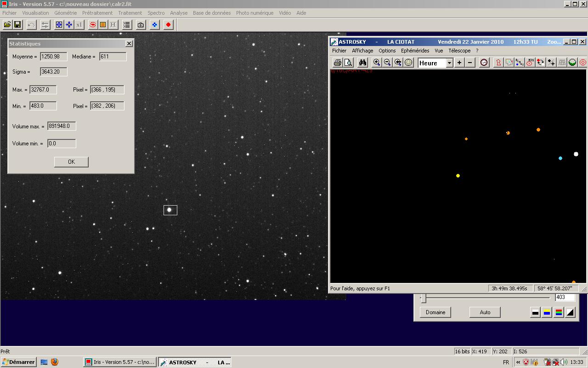Screen dimensions: 588x368
Task: Click the red target circle icon in Astrosky
Action: point(583,63)
